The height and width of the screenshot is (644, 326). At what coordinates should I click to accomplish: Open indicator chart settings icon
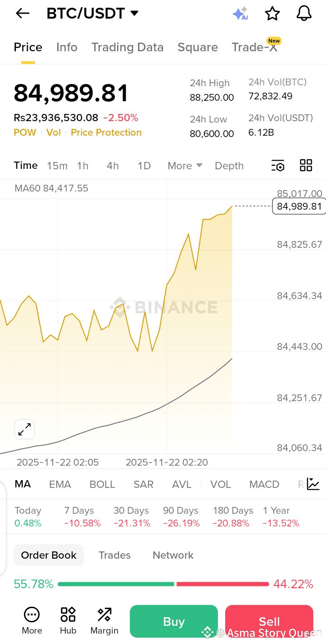click(x=313, y=484)
